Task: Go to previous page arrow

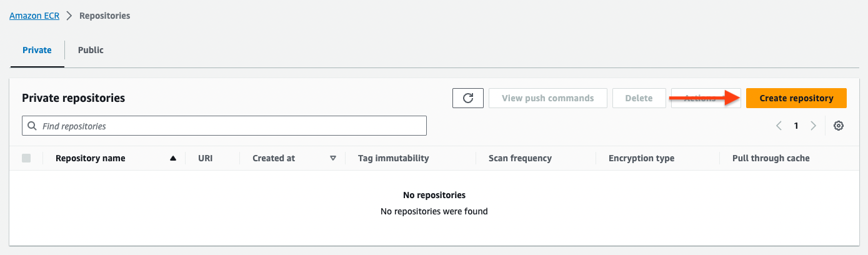Action: [779, 126]
